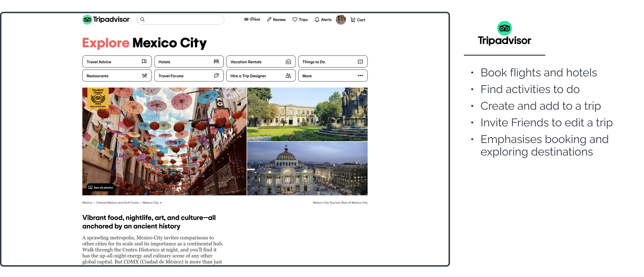The width and height of the screenshot is (644, 277).
Task: Focus the Tripadvisor search field
Action: pos(180,20)
